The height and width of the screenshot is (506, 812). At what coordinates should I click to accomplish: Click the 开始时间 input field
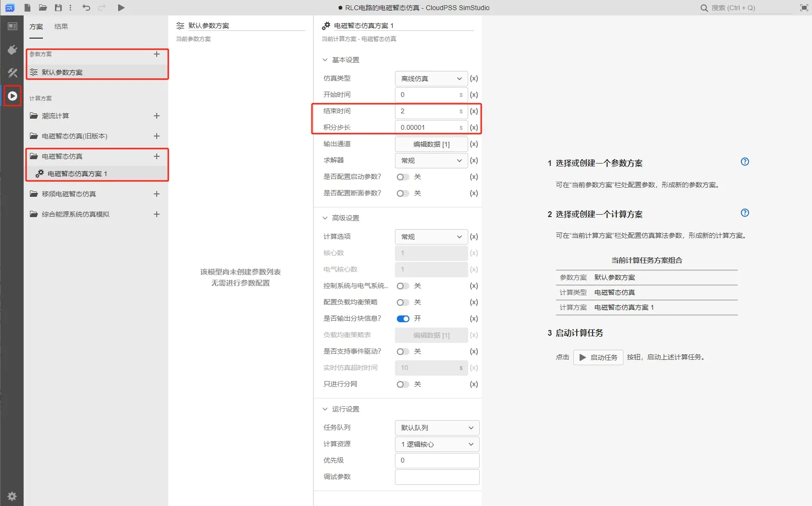tap(431, 95)
